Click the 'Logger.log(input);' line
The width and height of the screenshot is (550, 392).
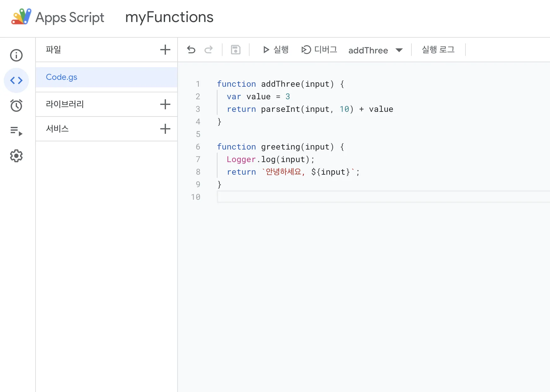point(271,160)
